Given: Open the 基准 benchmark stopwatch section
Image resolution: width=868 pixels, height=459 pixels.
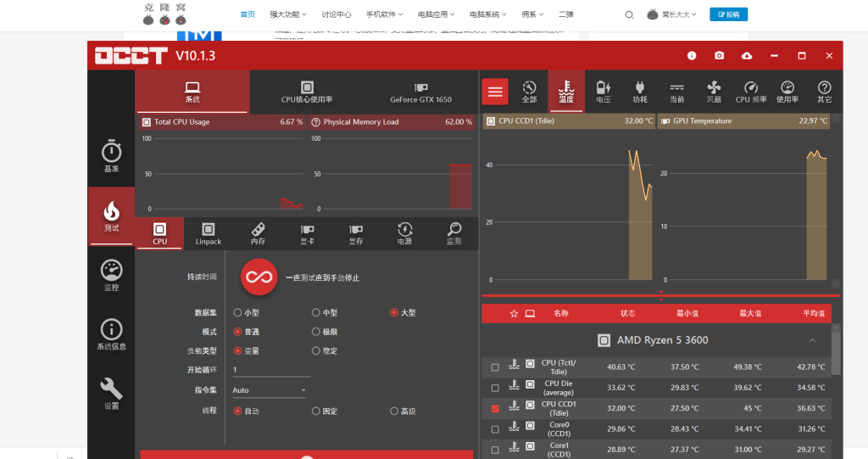Looking at the screenshot, I should click(x=111, y=156).
